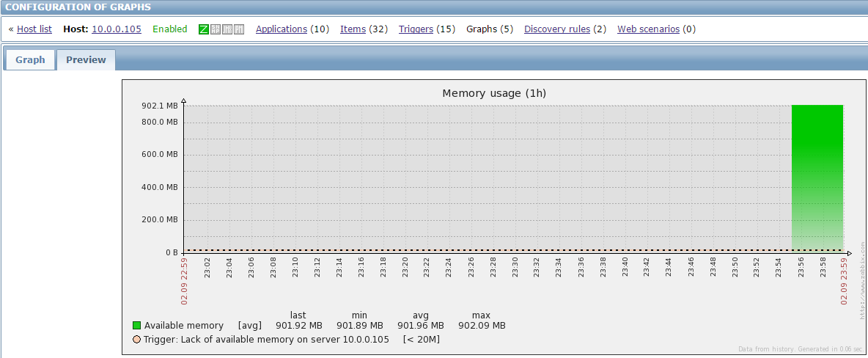868x358 pixels.
Task: Open the Applications list
Action: point(282,29)
